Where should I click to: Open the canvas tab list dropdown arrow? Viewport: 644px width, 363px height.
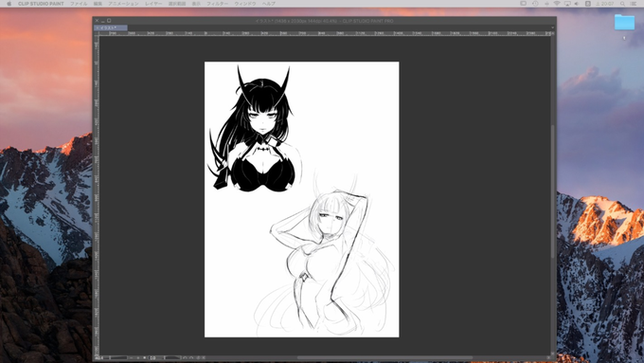(552, 27)
